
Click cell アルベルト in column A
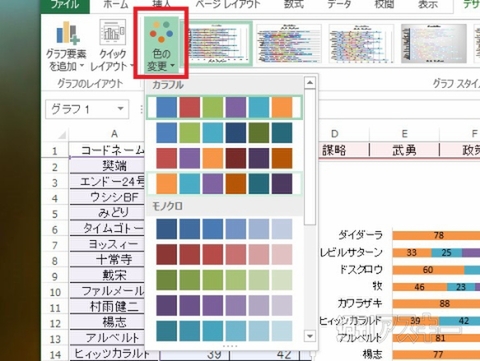107,338
